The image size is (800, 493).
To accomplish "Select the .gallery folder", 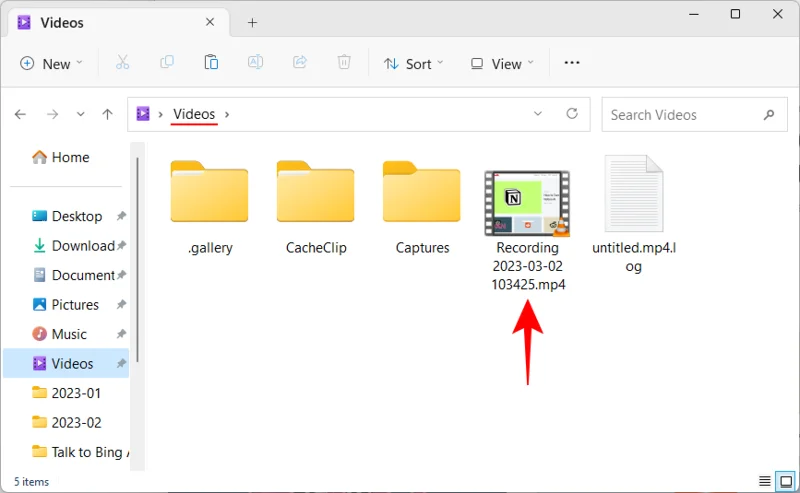I will [x=209, y=208].
